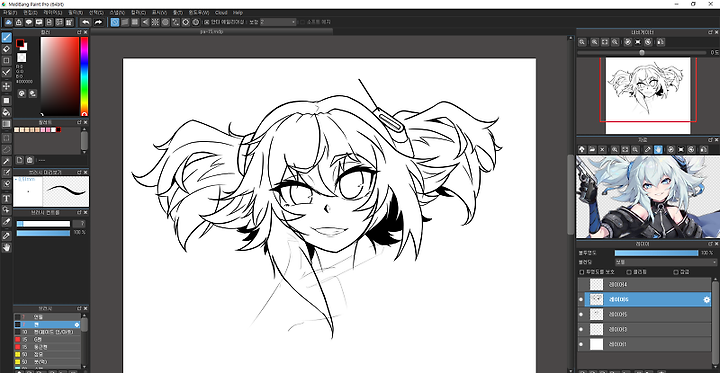Screen dimensions: 720x373
Task: Click the Undo arrow in the top toolbar
Action: (86, 22)
